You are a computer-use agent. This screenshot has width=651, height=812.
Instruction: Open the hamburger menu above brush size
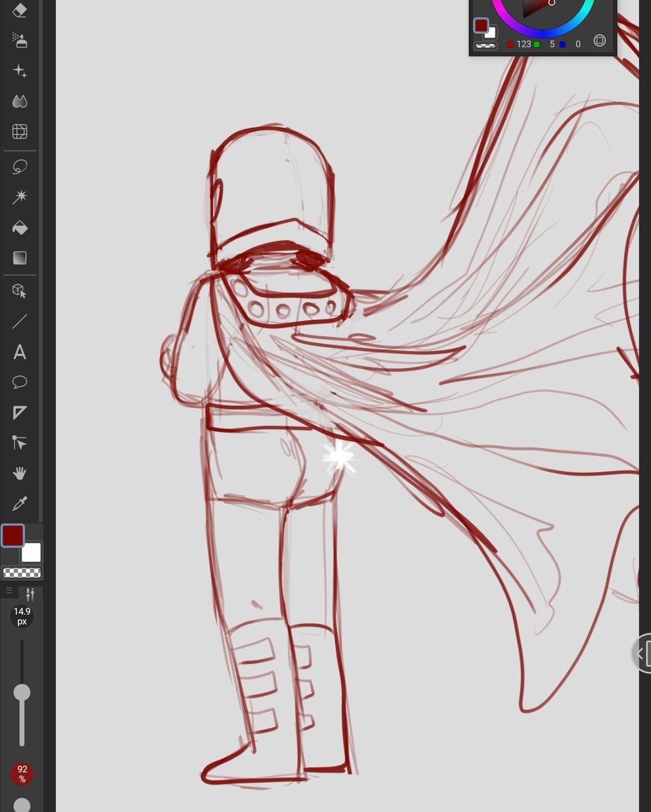point(9,591)
